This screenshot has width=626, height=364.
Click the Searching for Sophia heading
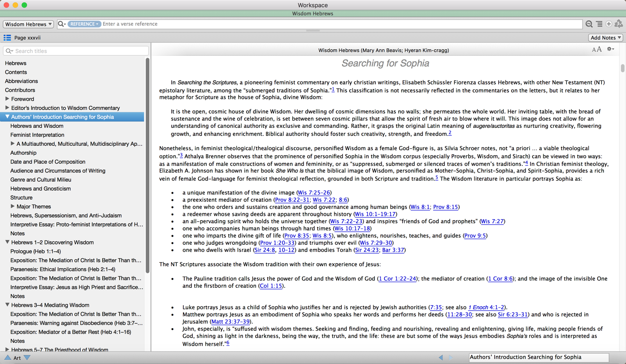385,64
